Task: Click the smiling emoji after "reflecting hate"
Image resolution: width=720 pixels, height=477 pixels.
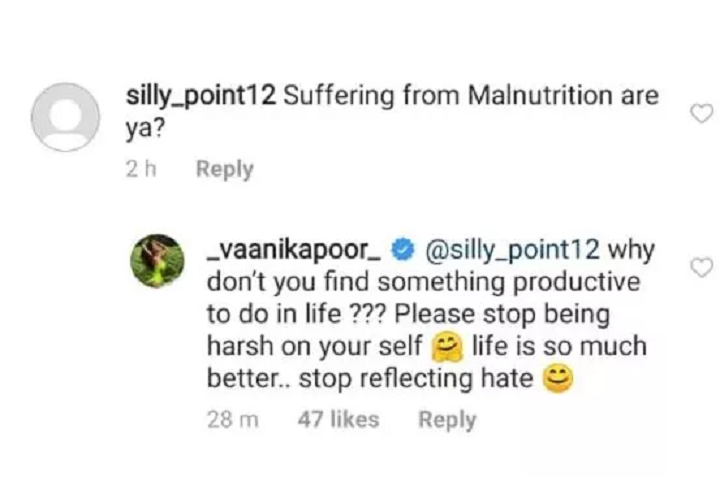Action: pyautogui.click(x=557, y=380)
